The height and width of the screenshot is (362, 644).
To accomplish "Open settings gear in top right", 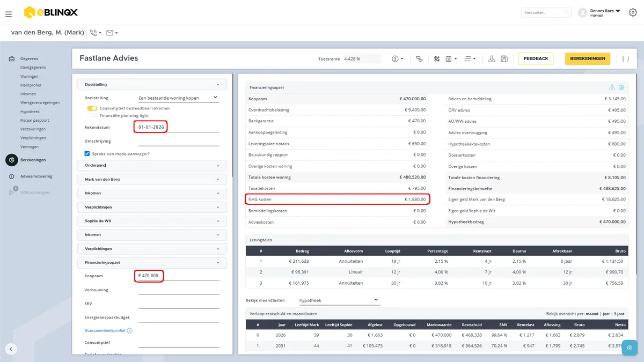I will click(633, 12).
